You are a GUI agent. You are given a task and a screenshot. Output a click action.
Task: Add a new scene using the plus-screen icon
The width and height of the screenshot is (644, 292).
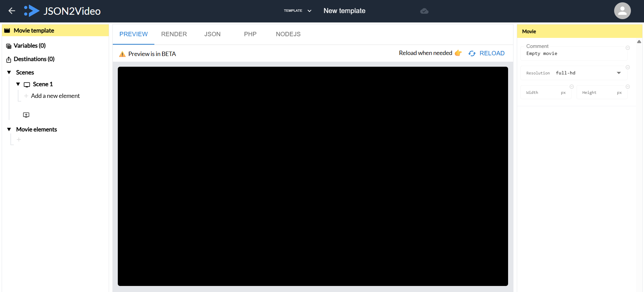(x=26, y=115)
